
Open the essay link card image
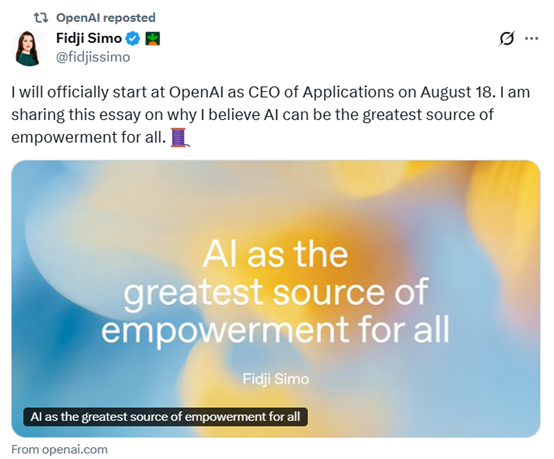[276, 299]
